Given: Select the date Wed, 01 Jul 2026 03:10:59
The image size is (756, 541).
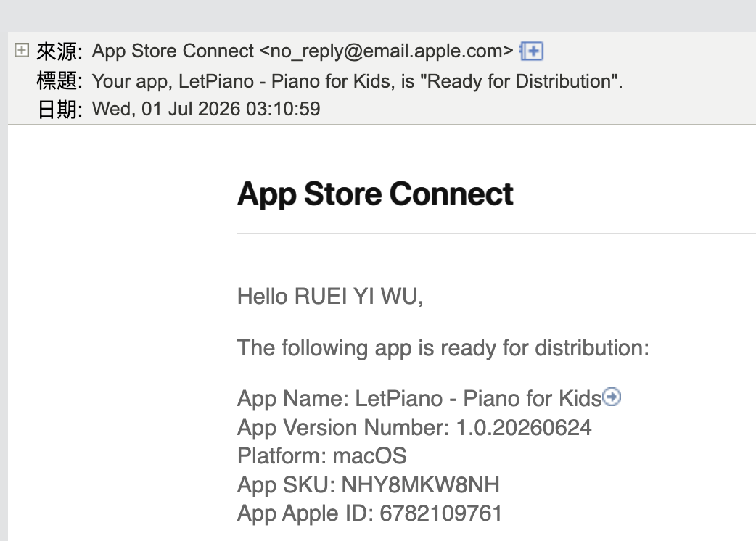Looking at the screenshot, I should (x=206, y=109).
